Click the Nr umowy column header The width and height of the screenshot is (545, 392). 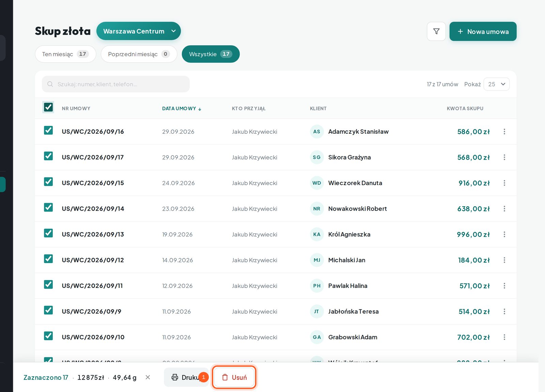[76, 109]
